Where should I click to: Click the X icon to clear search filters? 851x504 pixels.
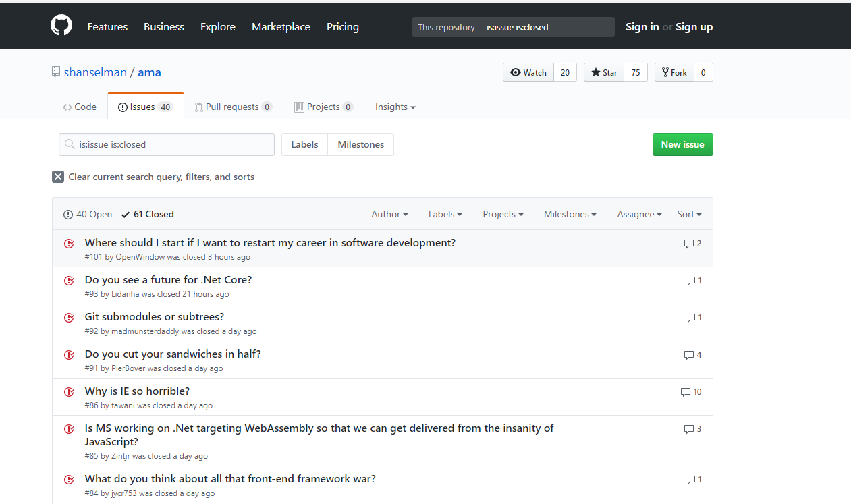click(58, 177)
